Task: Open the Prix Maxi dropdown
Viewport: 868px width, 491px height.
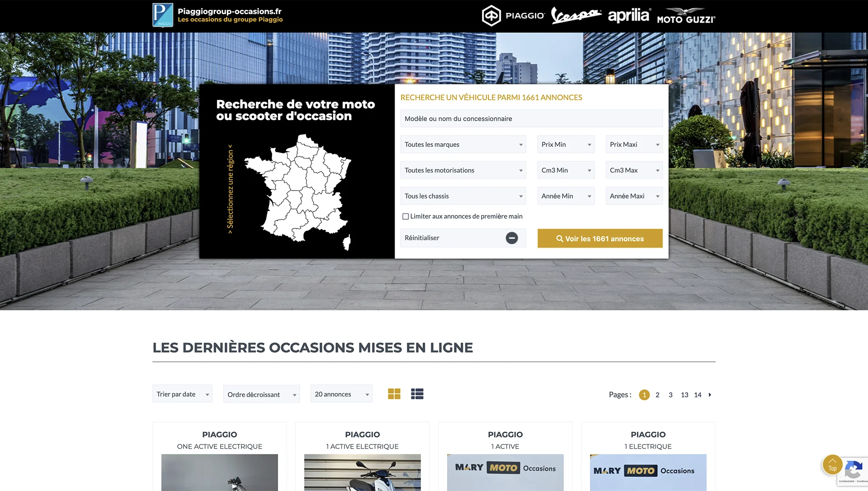Action: pos(634,145)
